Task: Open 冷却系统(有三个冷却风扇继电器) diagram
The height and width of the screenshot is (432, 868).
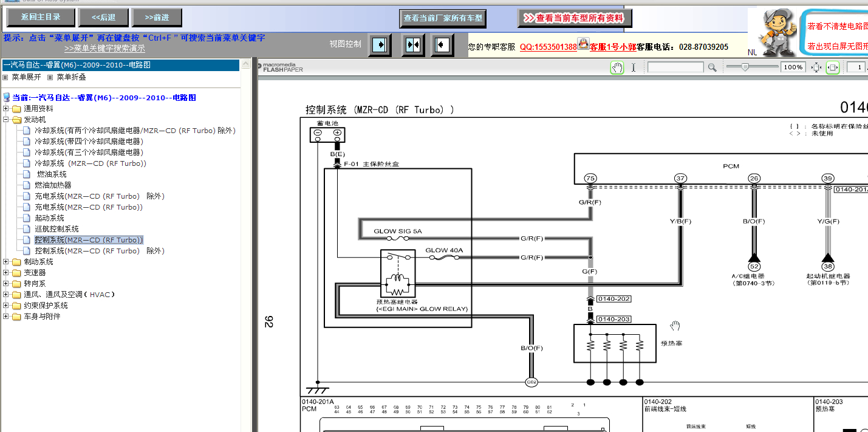Action: pos(89,153)
